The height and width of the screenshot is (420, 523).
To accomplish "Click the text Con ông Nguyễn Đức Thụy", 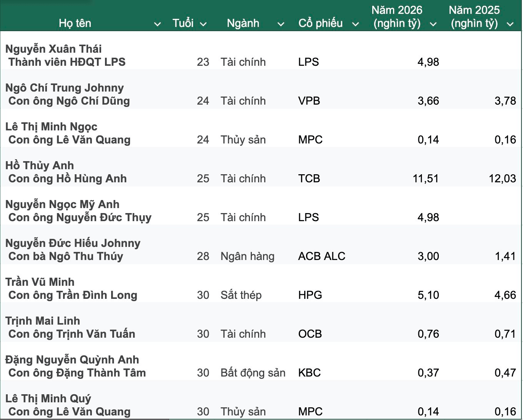I will point(80,218).
